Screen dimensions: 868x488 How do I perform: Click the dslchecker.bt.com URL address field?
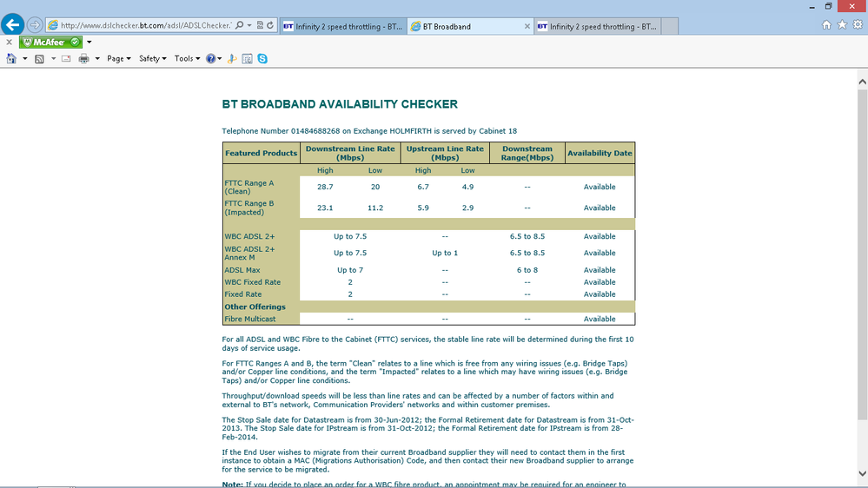tap(146, 25)
